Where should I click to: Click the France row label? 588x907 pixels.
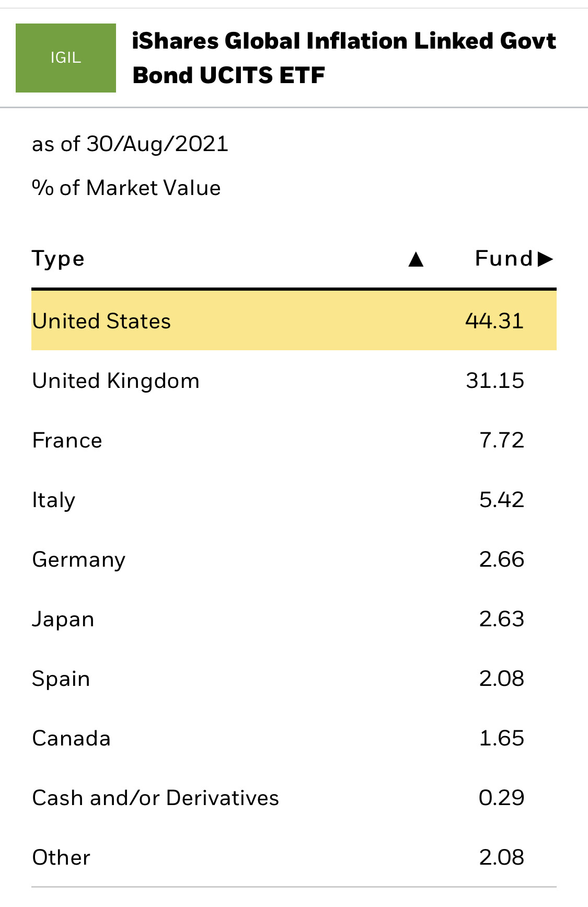pos(67,440)
